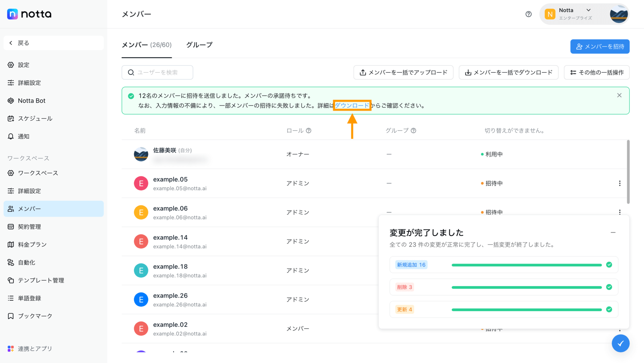Open ブックマーク page
This screenshot has width=644, height=363.
click(54, 316)
